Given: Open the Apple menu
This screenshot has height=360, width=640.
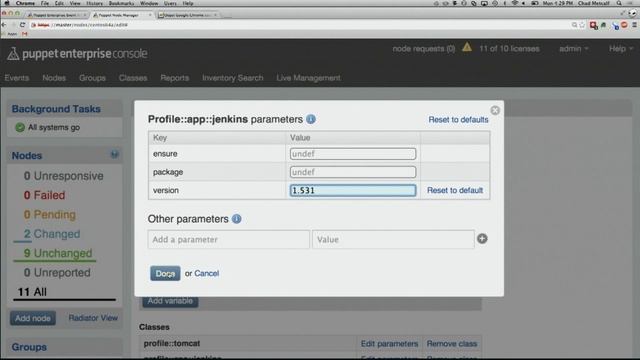Looking at the screenshot, I should (x=7, y=3).
